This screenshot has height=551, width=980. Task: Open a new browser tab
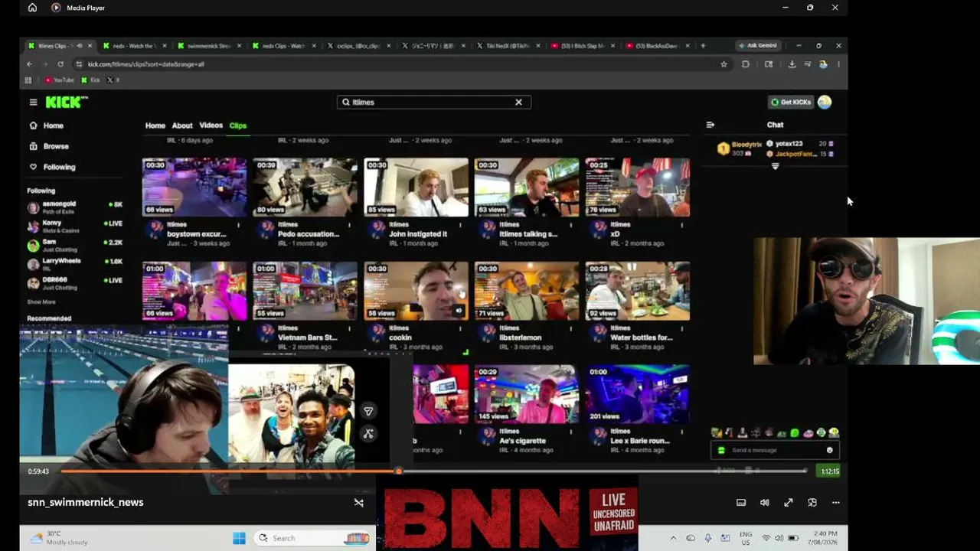pos(703,46)
